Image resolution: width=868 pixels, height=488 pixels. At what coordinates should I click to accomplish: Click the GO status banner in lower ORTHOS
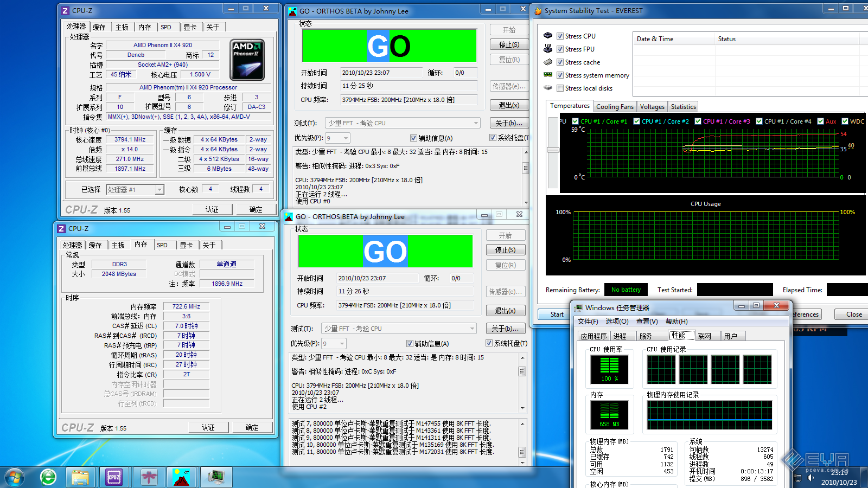[x=385, y=251]
